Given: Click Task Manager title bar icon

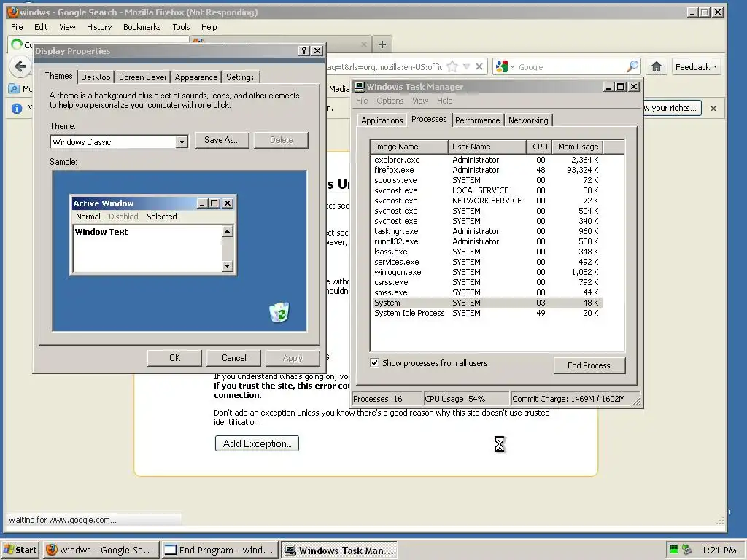Looking at the screenshot, I should (359, 87).
